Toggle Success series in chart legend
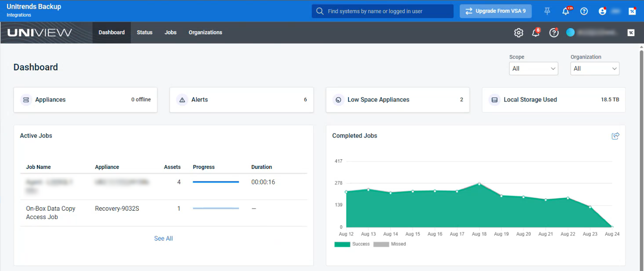This screenshot has height=271, width=644. (x=352, y=244)
